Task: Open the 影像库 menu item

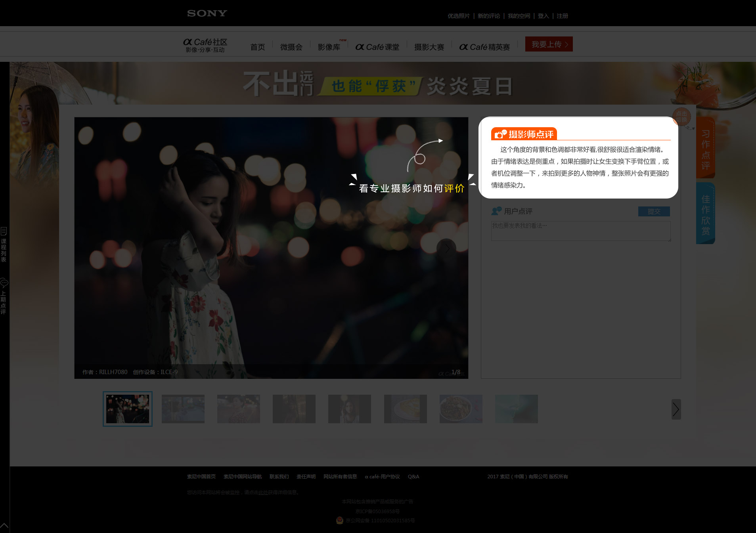Action: (329, 47)
